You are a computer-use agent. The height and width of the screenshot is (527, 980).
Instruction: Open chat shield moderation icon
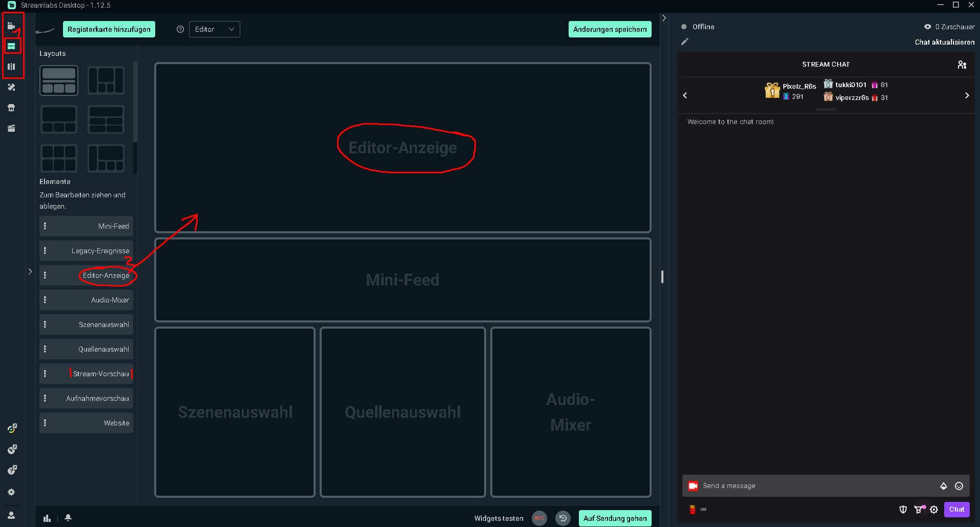click(903, 510)
